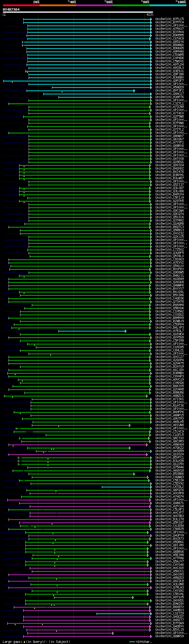Select the UniRef100_C6HLZ1 label

point(170,350)
